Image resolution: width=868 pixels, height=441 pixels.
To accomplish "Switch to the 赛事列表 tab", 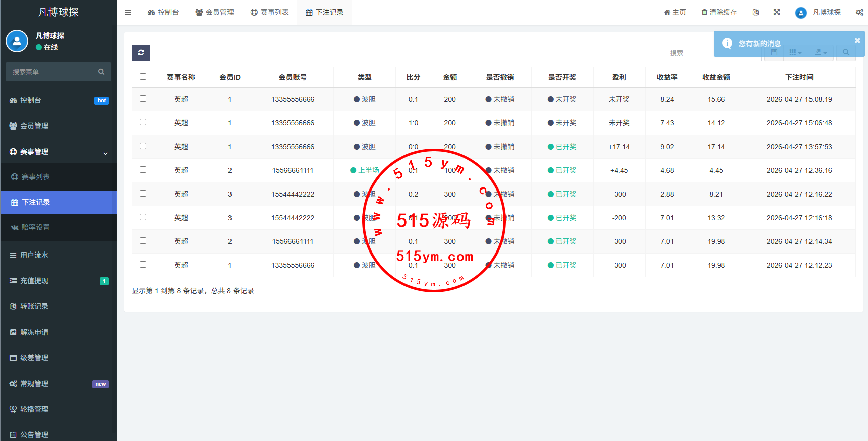I will pyautogui.click(x=270, y=12).
